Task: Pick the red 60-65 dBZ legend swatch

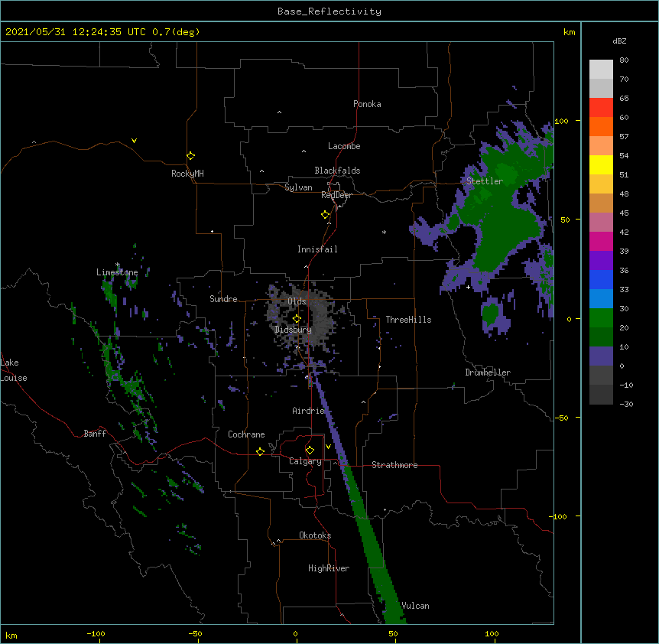Action: (601, 107)
